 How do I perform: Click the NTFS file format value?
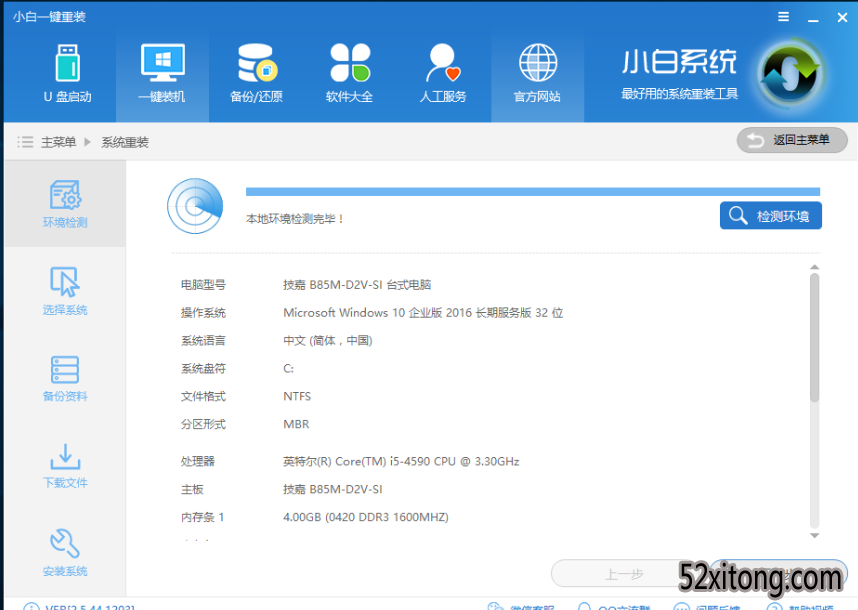[297, 396]
